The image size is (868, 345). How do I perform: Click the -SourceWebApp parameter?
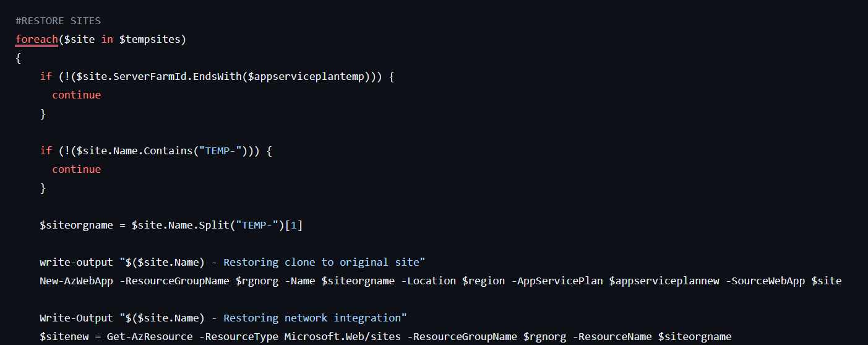click(x=765, y=281)
